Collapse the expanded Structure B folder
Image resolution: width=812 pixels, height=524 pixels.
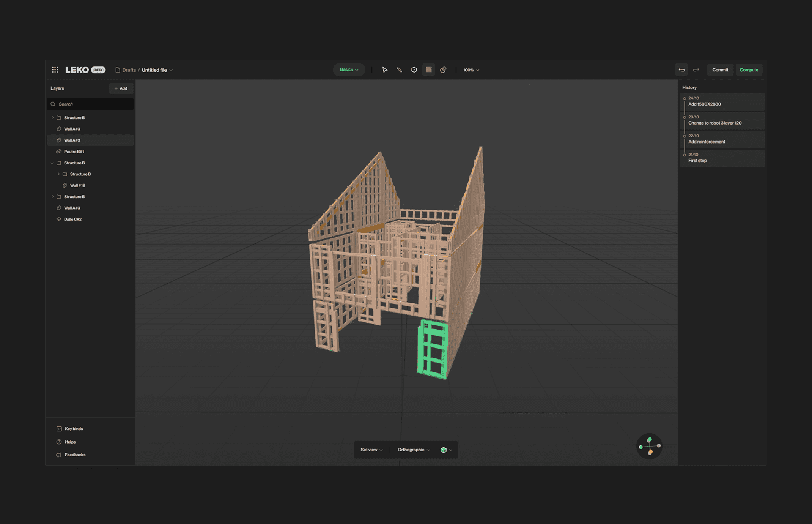52,163
